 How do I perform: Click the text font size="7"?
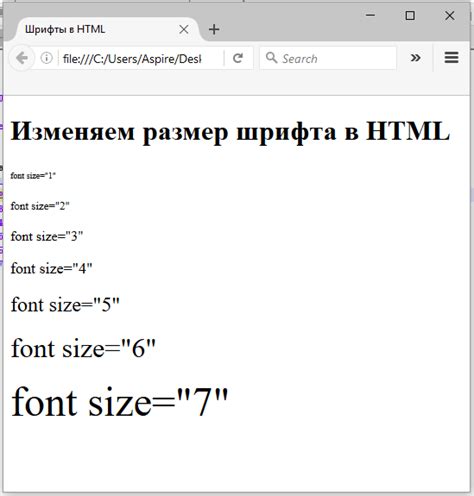click(120, 402)
